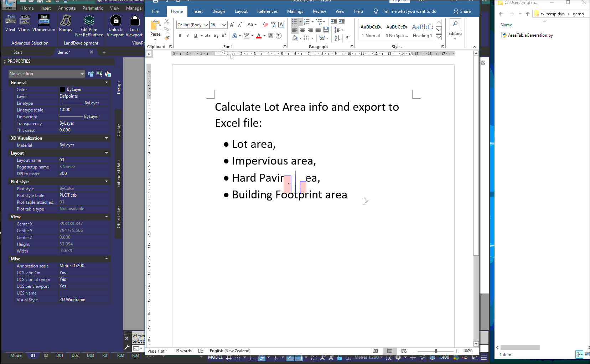Toggle Bold formatting in Word
The image size is (590, 364).
180,36
